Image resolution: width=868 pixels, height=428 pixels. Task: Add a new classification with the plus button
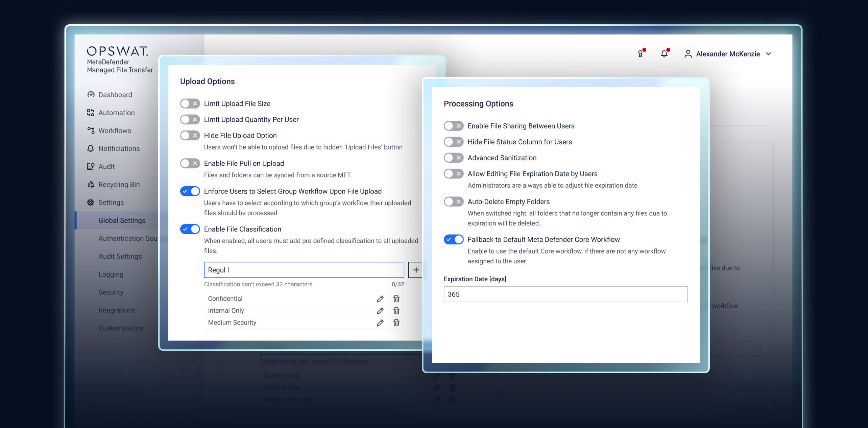pos(416,270)
